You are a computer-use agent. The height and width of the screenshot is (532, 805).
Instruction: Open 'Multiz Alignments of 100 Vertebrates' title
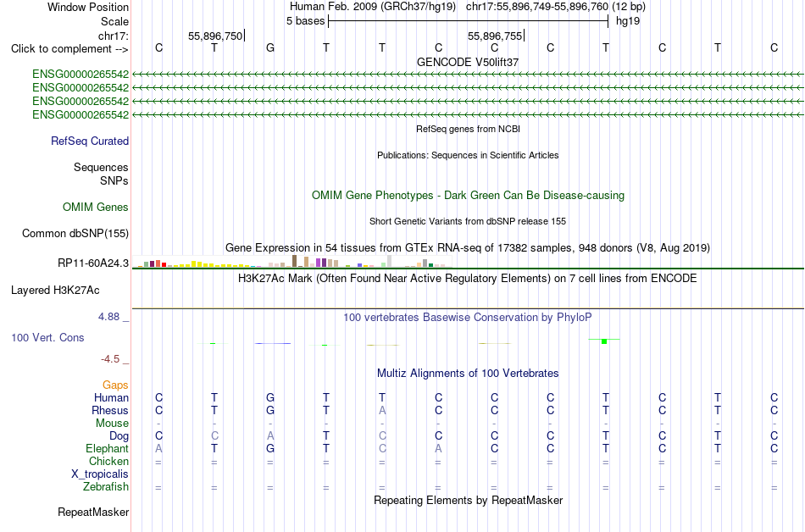pyautogui.click(x=468, y=374)
